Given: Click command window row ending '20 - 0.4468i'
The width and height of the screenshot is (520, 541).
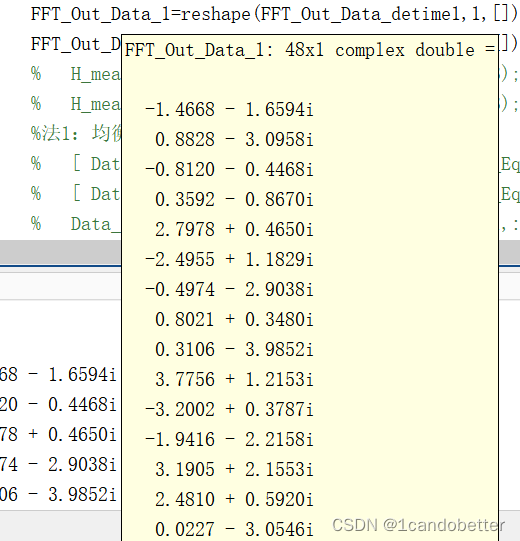Looking at the screenshot, I should click(x=58, y=405).
